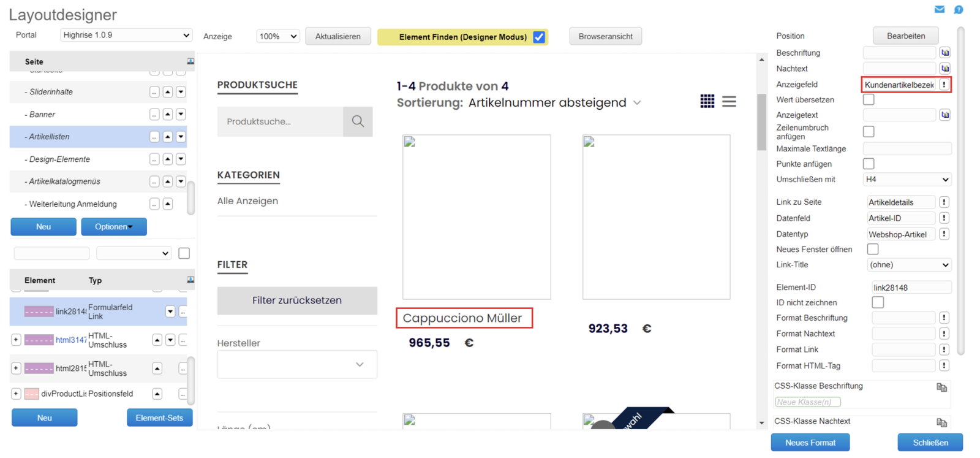Click exclamation icon beside Link zu Seite
980x458 pixels.
coord(944,202)
